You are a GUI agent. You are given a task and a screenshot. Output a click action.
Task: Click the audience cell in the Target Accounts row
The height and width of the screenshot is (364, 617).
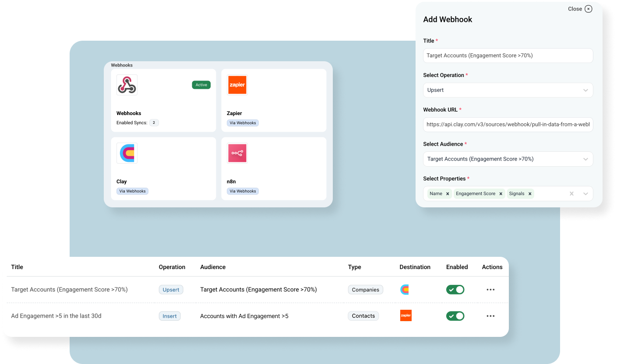[258, 290]
